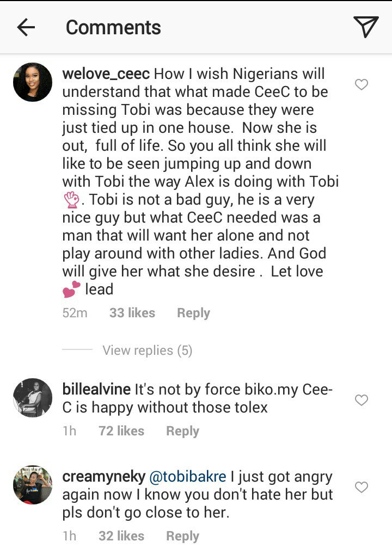View the 33 likes list

pos(132,313)
